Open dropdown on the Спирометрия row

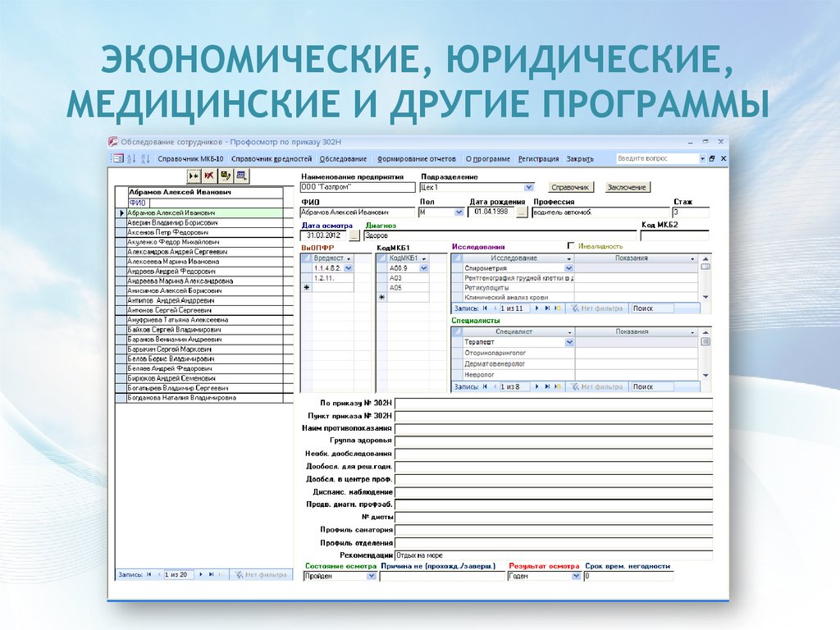569,268
